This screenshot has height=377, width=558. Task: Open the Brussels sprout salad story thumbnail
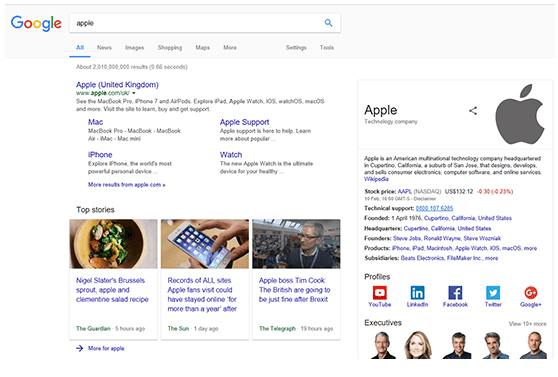click(113, 244)
